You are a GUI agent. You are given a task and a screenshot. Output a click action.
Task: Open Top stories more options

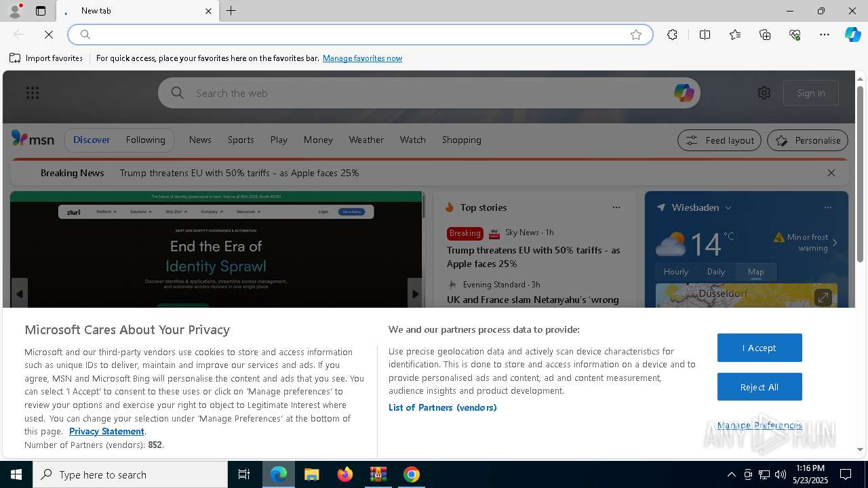(x=616, y=207)
